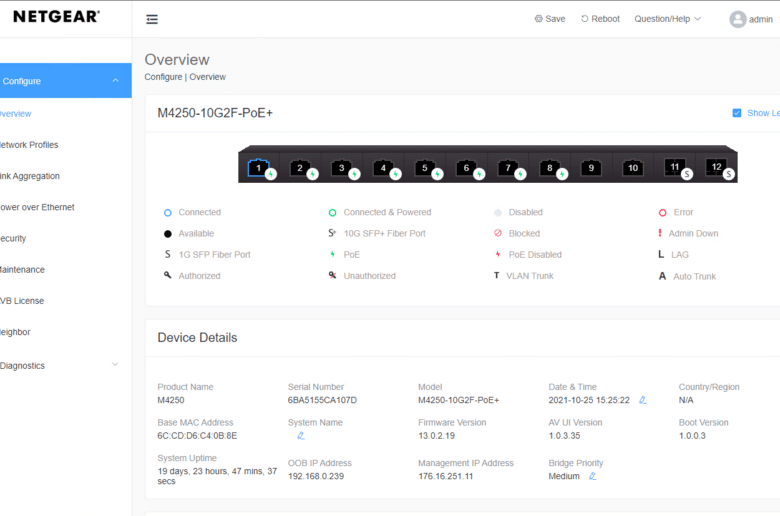
Task: Click the date 2021-10-25 15:25:22
Action: (x=589, y=400)
